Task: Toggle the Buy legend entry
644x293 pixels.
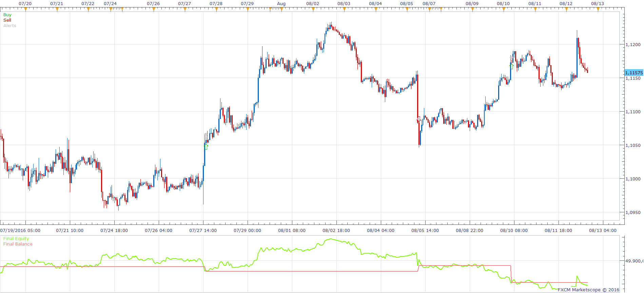Action: [7, 15]
